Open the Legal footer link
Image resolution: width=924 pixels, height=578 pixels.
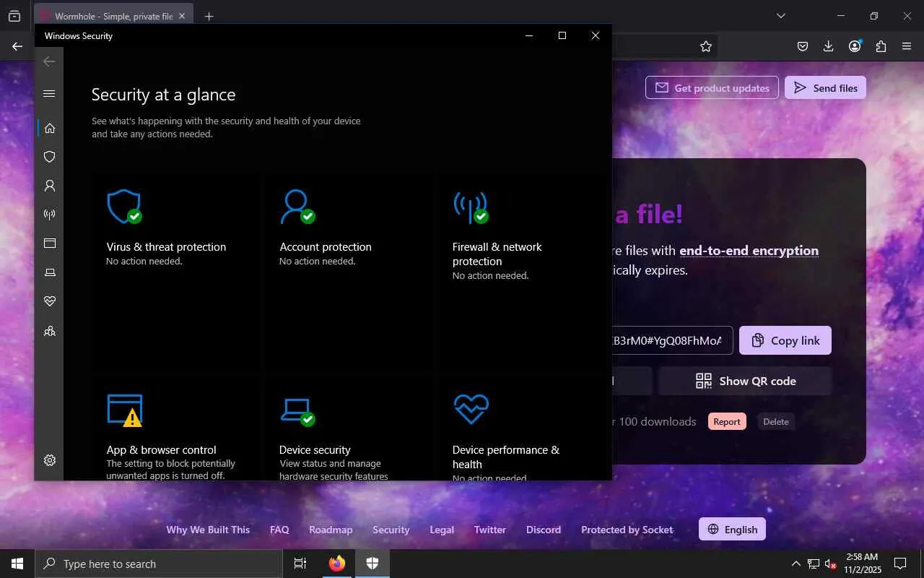pos(442,530)
